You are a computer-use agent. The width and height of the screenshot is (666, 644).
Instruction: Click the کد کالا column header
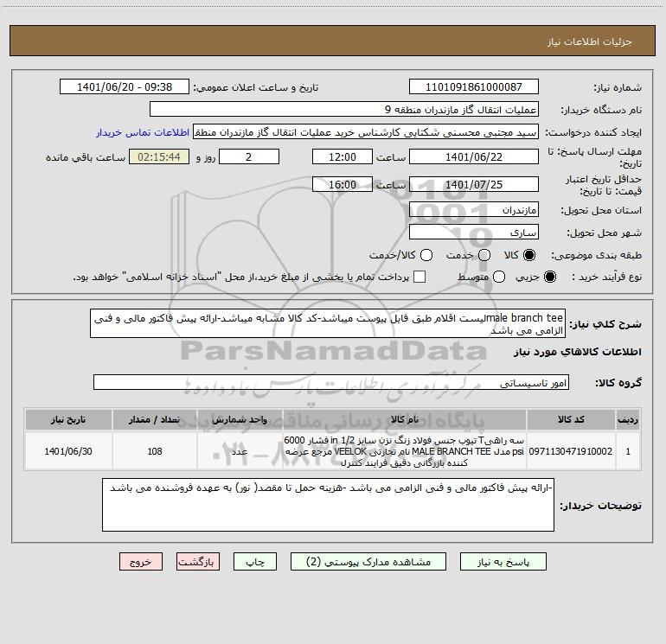coord(571,419)
